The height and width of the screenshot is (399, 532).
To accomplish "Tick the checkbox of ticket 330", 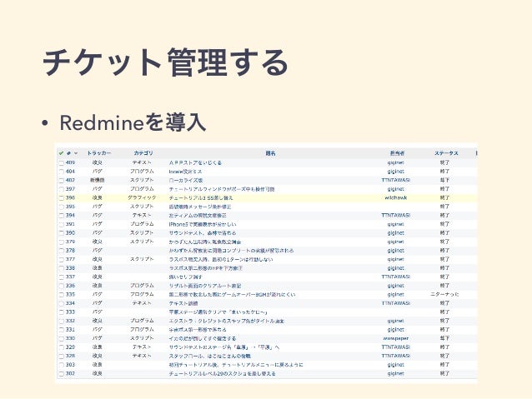I will point(62,339).
